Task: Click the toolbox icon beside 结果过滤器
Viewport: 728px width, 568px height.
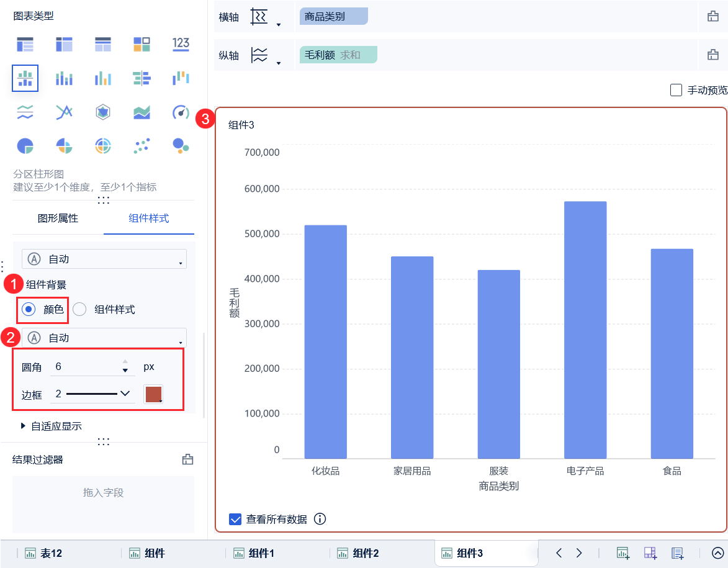Action: [187, 459]
